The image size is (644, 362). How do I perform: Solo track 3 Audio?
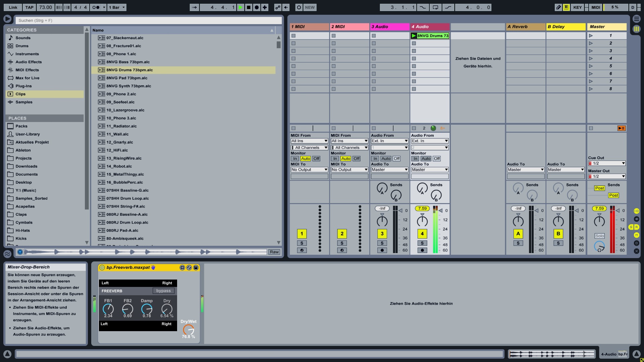[382, 243]
